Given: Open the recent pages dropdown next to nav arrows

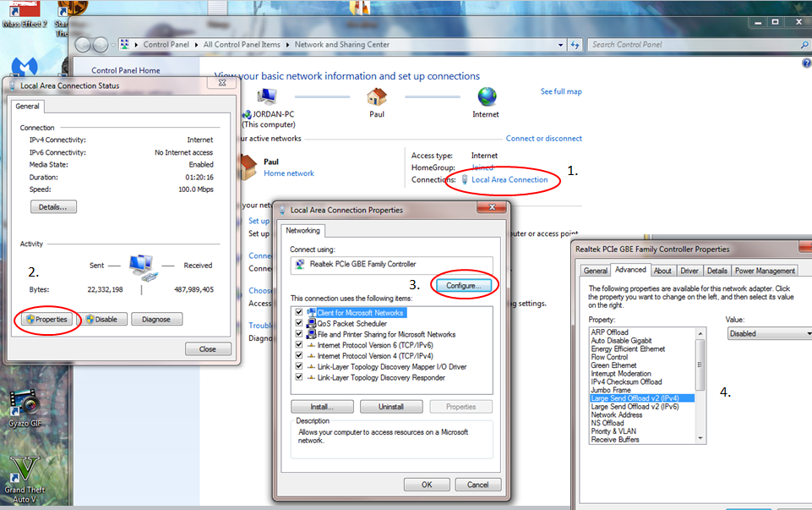Looking at the screenshot, I should 113,45.
